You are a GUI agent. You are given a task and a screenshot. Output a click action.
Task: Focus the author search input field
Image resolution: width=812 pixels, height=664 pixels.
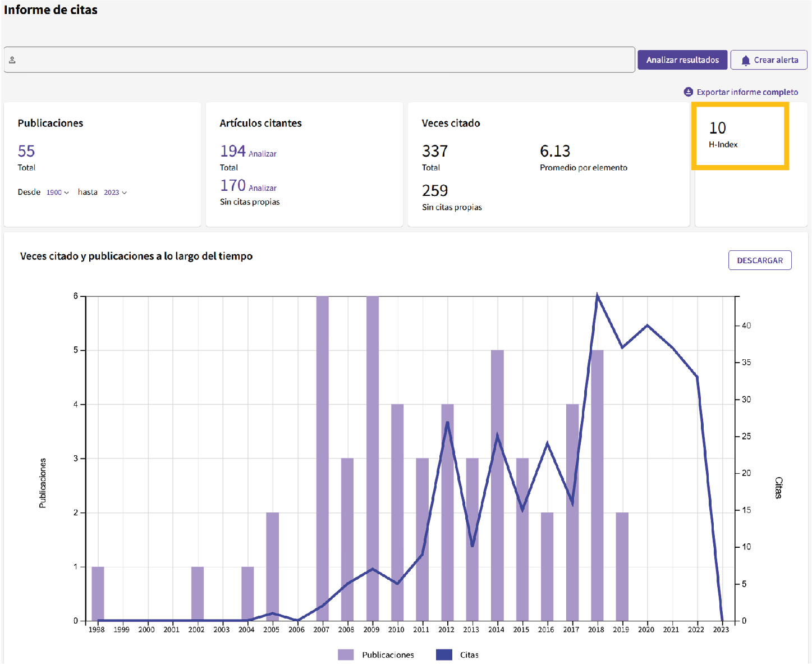pyautogui.click(x=319, y=59)
